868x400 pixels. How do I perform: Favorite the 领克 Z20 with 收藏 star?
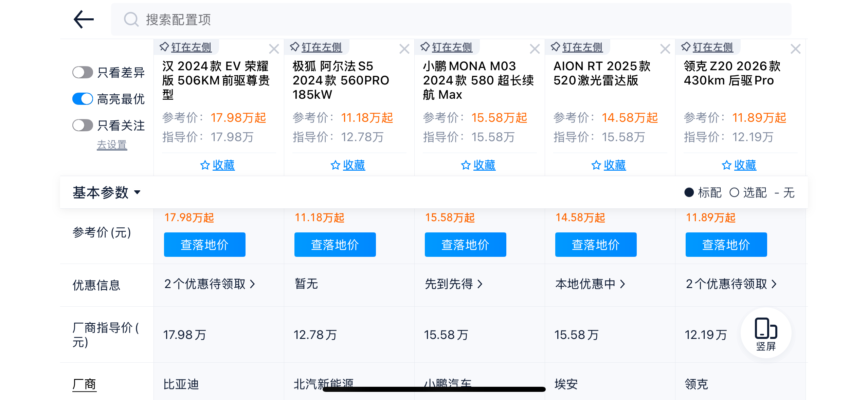[739, 165]
